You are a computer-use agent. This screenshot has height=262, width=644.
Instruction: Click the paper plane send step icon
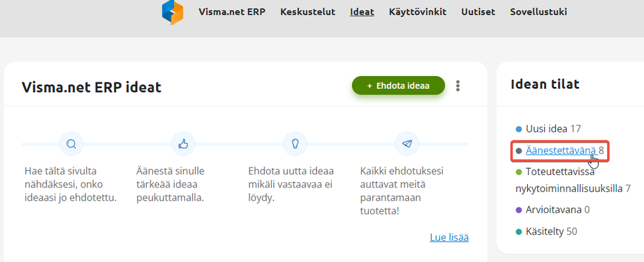pos(407,144)
